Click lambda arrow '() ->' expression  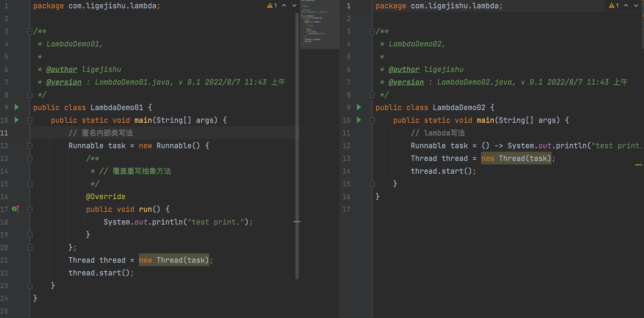(492, 146)
